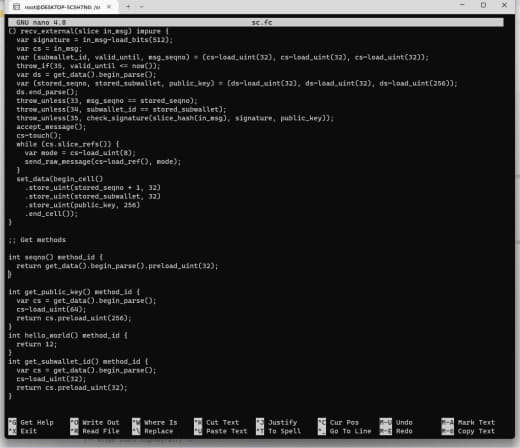Image resolution: width=520 pixels, height=448 pixels.
Task: Select the root@DESKTOP terminal tab
Action: pos(61,7)
